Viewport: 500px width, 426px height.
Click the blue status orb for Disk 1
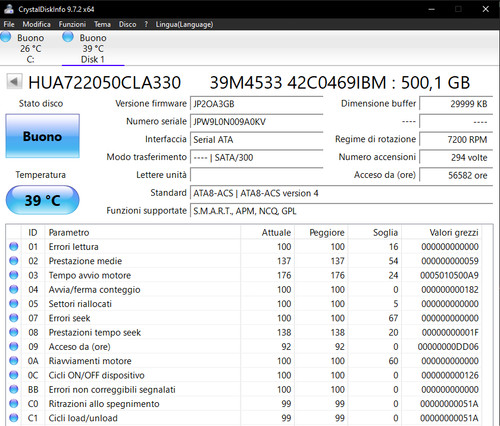68,37
